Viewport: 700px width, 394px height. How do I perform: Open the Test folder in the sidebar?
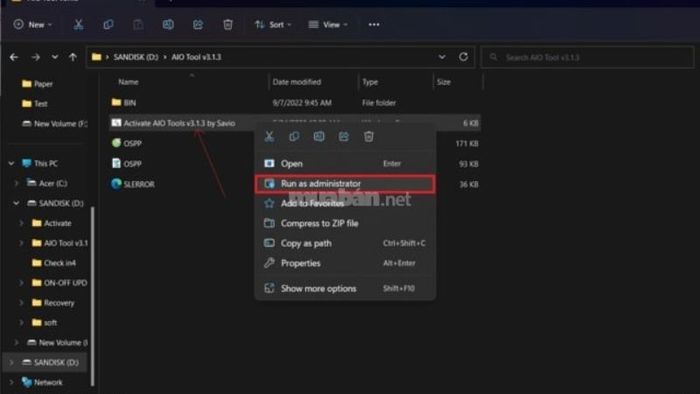35,104
